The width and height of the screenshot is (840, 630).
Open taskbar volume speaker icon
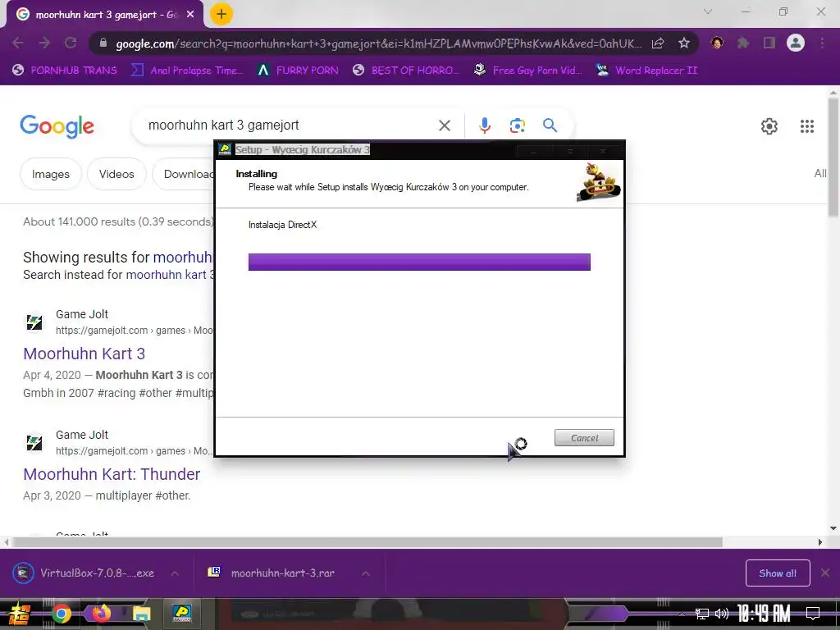(722, 614)
